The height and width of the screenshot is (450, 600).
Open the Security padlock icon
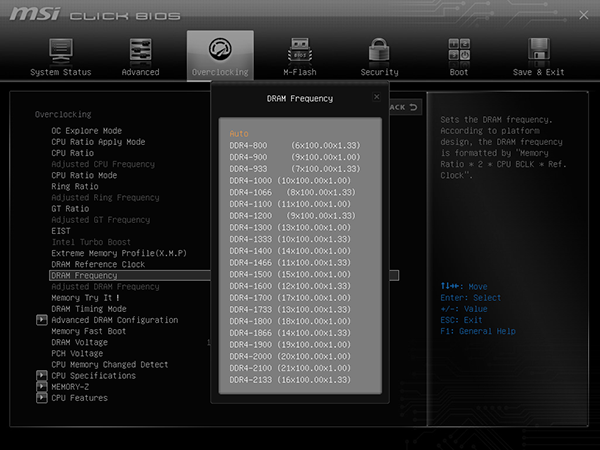click(x=379, y=50)
